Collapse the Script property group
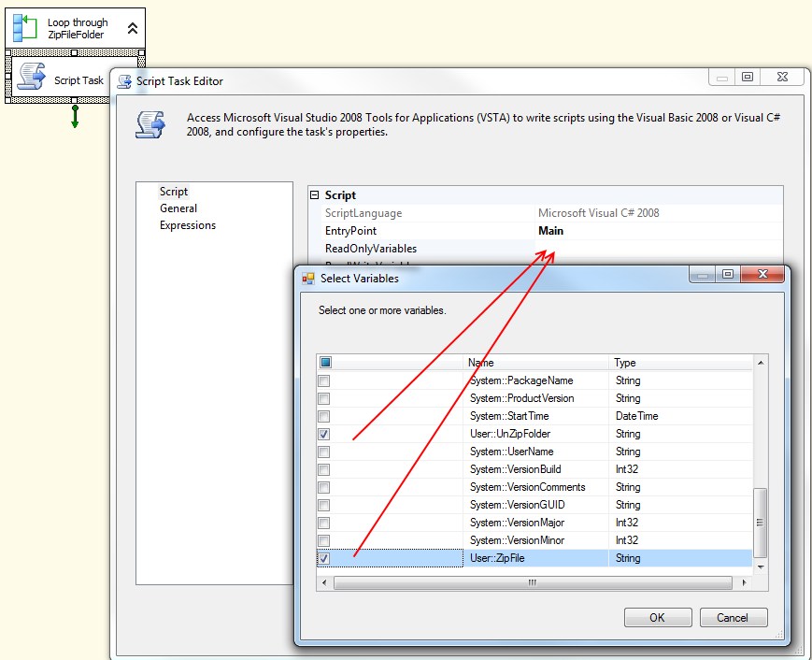 pos(316,194)
